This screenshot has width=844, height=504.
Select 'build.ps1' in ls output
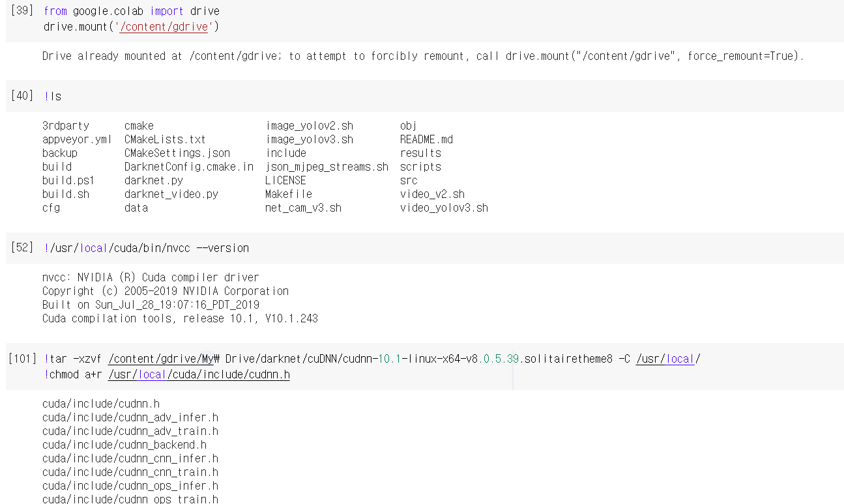(68, 180)
